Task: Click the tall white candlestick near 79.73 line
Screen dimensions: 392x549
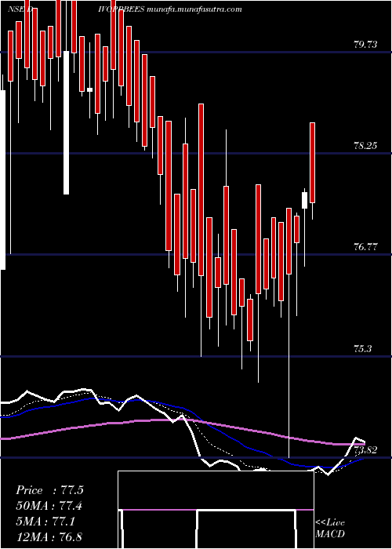Action: (x=66, y=122)
